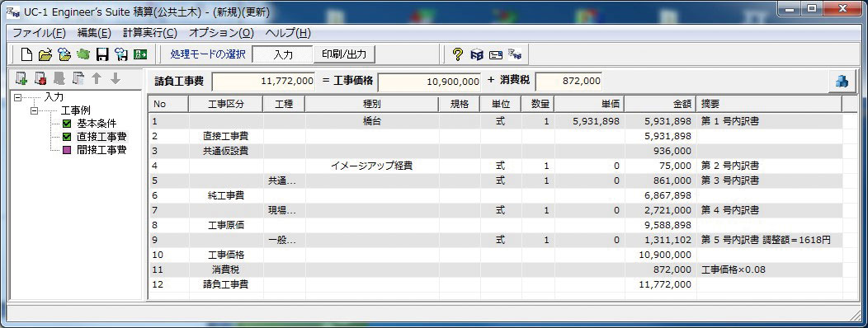The image size is (868, 328).
Task: Collapse the 入力 root tree node
Action: coord(18,97)
